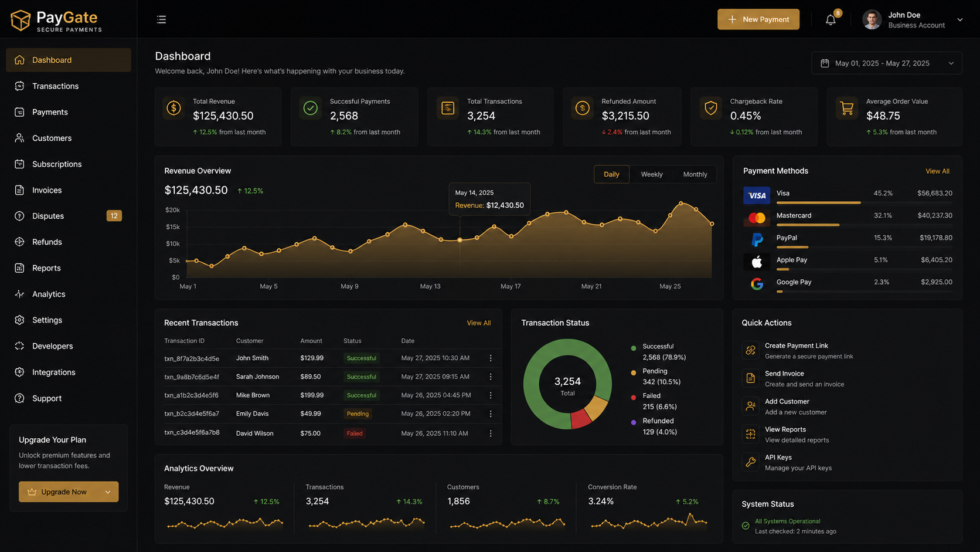Image resolution: width=980 pixels, height=552 pixels.
Task: Click the Failed status badge for David Wilson
Action: (x=355, y=434)
